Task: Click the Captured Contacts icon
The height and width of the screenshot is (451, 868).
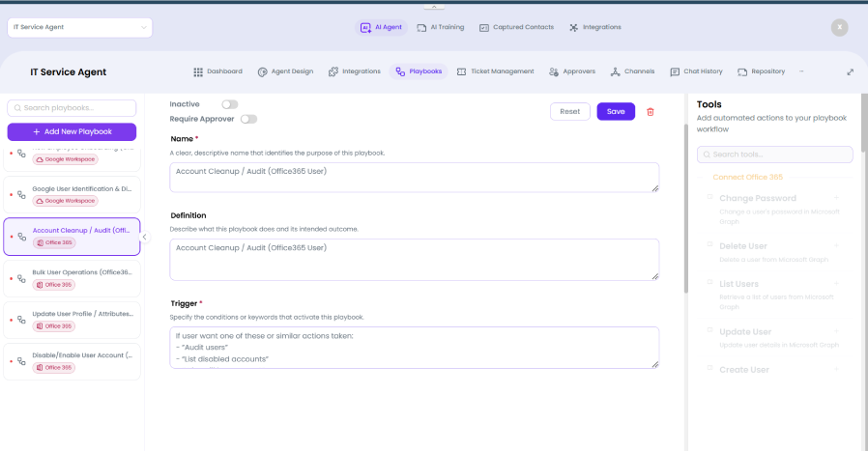Action: 484,28
